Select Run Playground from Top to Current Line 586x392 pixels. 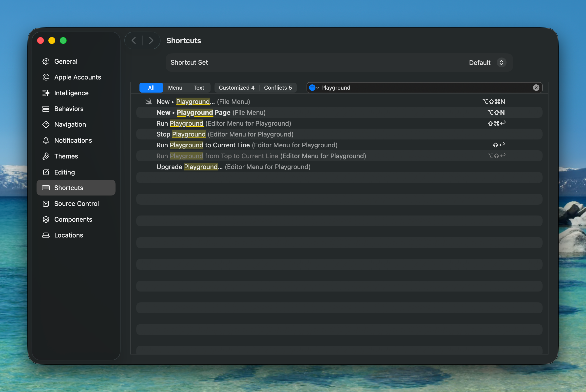[339, 156]
